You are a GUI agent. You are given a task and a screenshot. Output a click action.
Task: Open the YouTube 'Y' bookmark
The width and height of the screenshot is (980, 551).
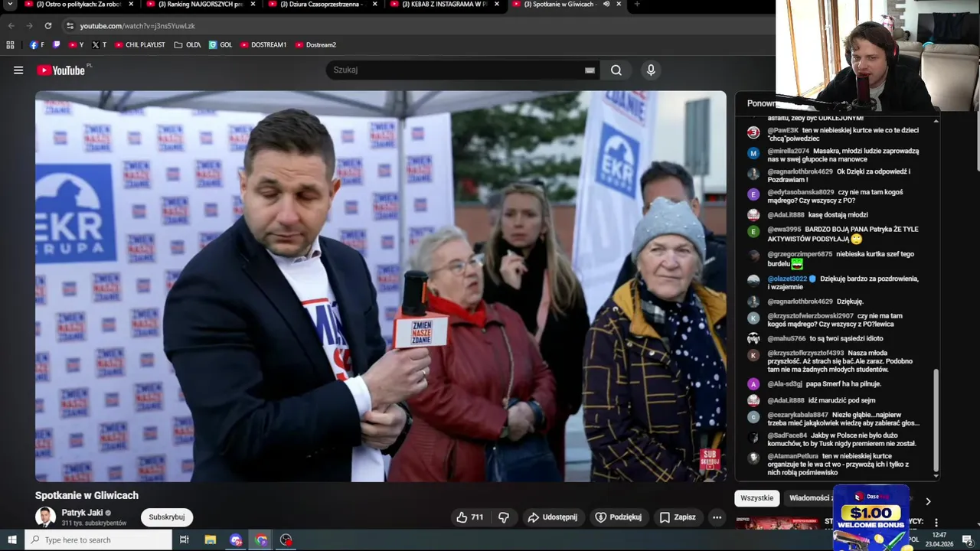[76, 45]
